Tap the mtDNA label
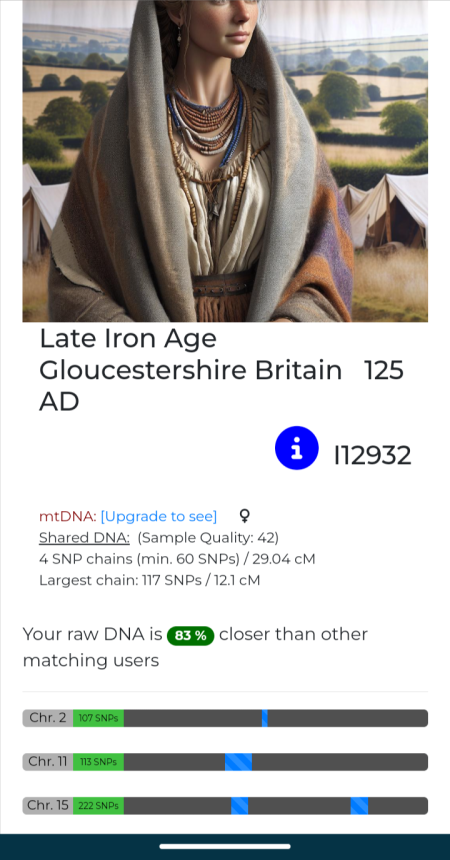450x860 pixels. (68, 516)
